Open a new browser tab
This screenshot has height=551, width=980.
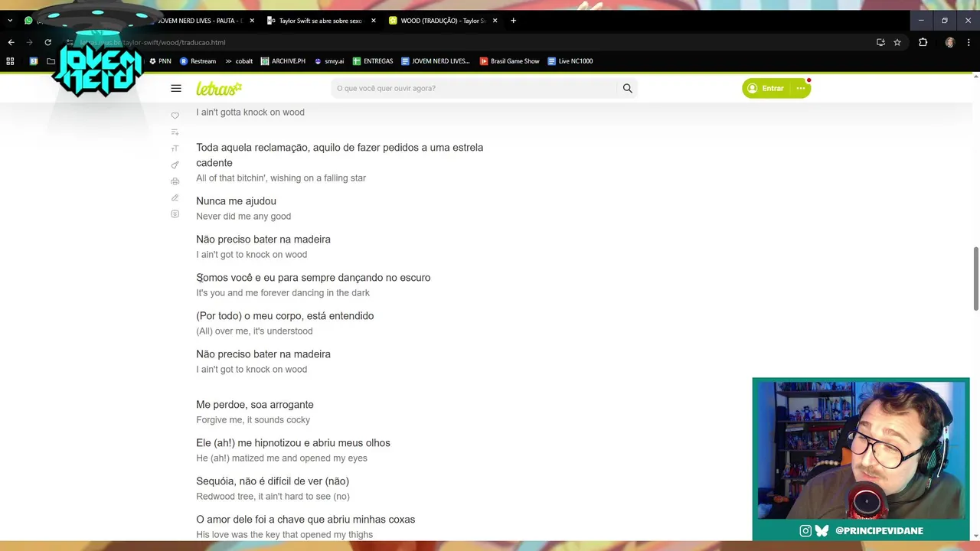coord(513,21)
